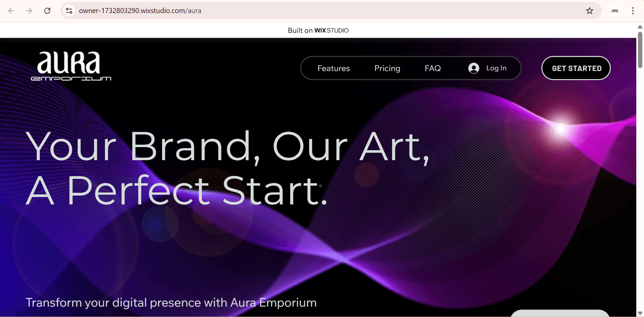The width and height of the screenshot is (644, 317).
Task: Click the scrollbar down arrow
Action: point(640,313)
